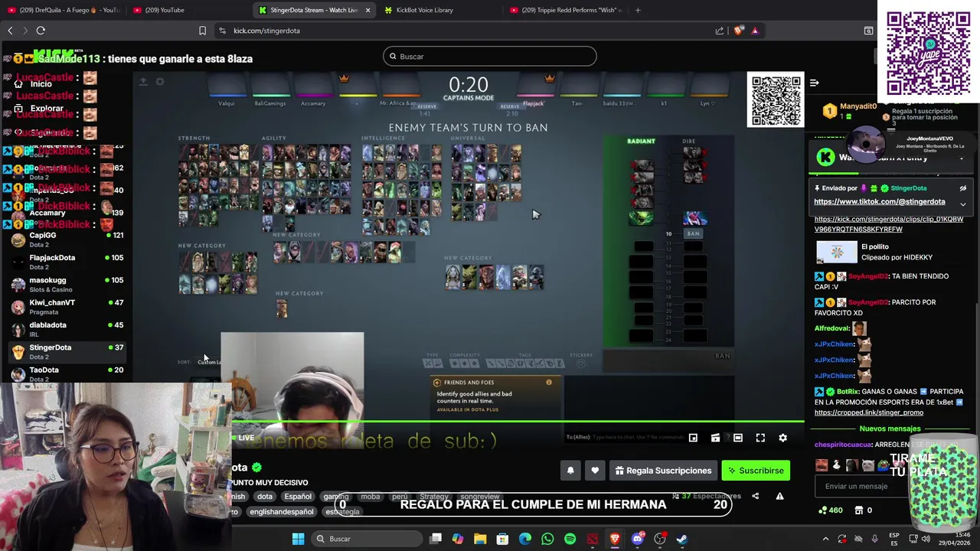Open the kick.com stingerdota clip link
The width and height of the screenshot is (980, 551).
click(889, 224)
